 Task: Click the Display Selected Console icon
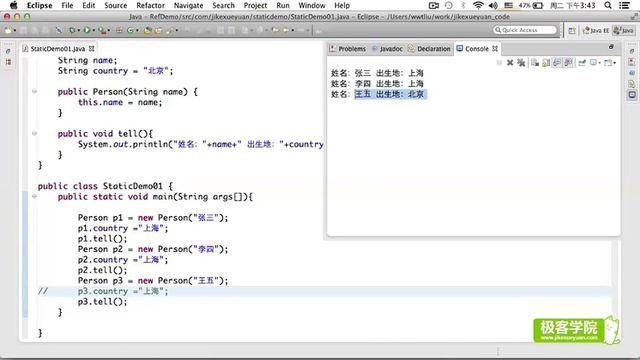click(593, 63)
